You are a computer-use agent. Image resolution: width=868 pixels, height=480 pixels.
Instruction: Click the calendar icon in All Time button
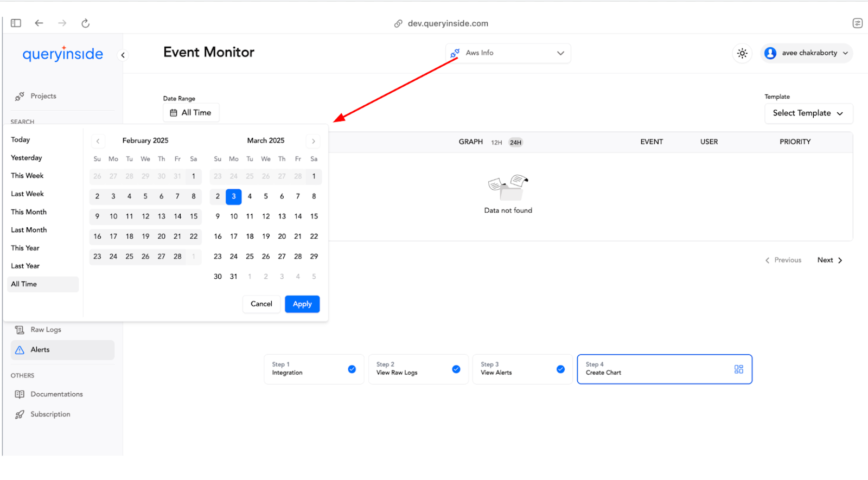click(174, 113)
